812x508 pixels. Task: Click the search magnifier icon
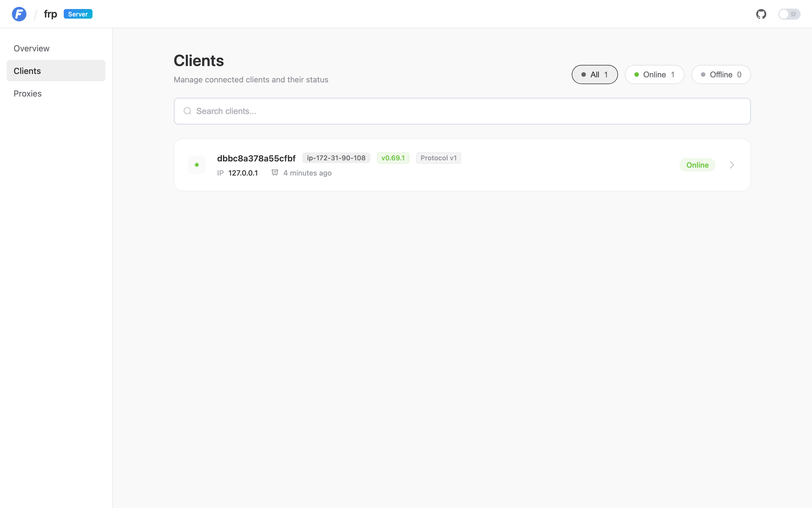click(x=187, y=111)
